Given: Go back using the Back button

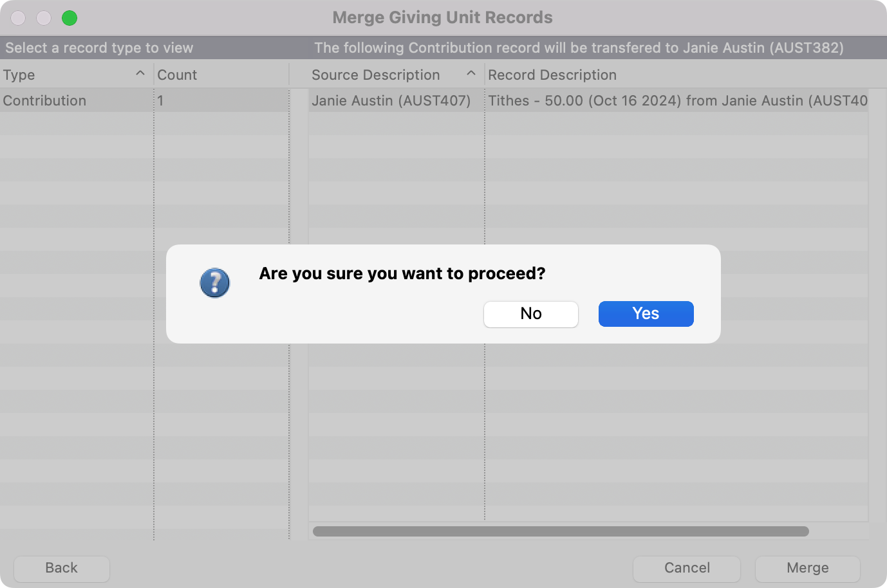Looking at the screenshot, I should (62, 568).
